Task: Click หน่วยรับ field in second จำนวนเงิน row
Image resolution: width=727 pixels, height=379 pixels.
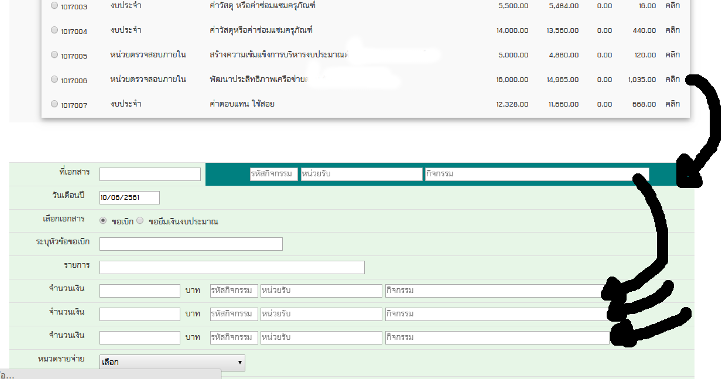Action: (321, 314)
